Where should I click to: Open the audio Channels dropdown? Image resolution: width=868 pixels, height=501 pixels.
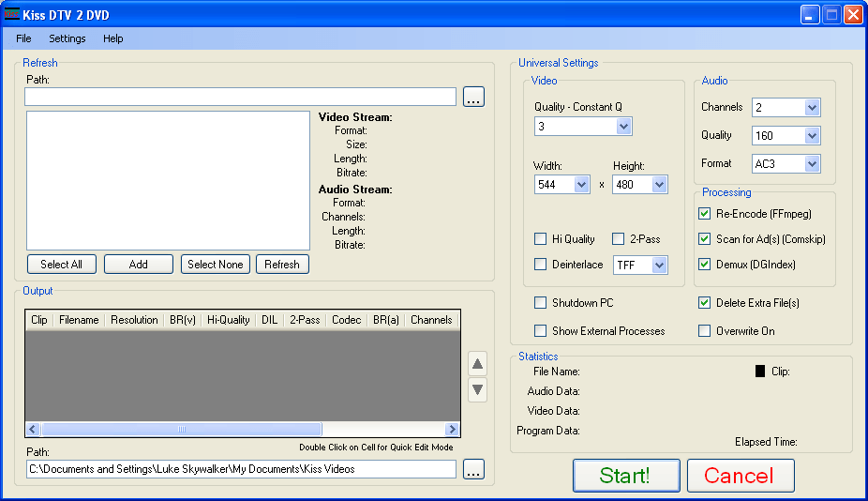click(812, 108)
